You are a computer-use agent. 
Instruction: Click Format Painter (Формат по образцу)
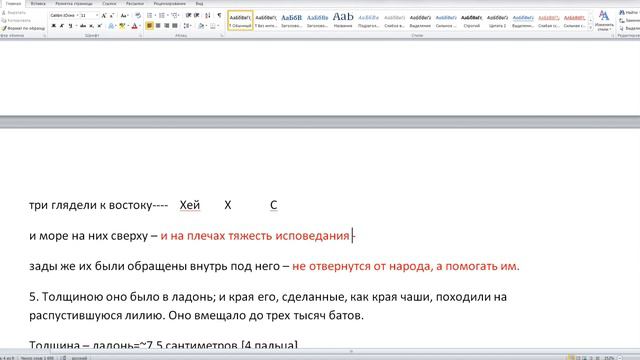[x=23, y=28]
